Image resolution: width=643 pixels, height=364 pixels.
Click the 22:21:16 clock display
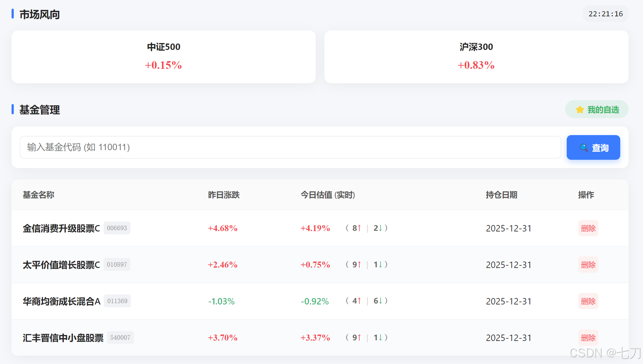605,14
